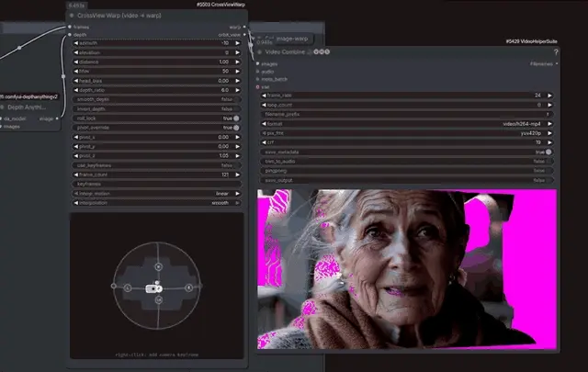Decrease elevation with its left arrow
This screenshot has width=588, height=372.
(x=76, y=52)
